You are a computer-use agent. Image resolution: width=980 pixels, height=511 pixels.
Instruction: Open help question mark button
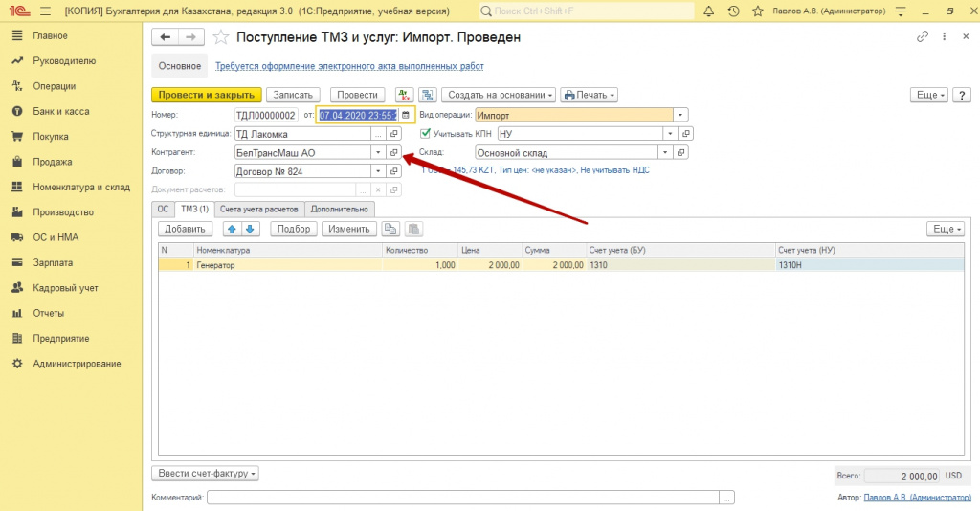tap(962, 95)
